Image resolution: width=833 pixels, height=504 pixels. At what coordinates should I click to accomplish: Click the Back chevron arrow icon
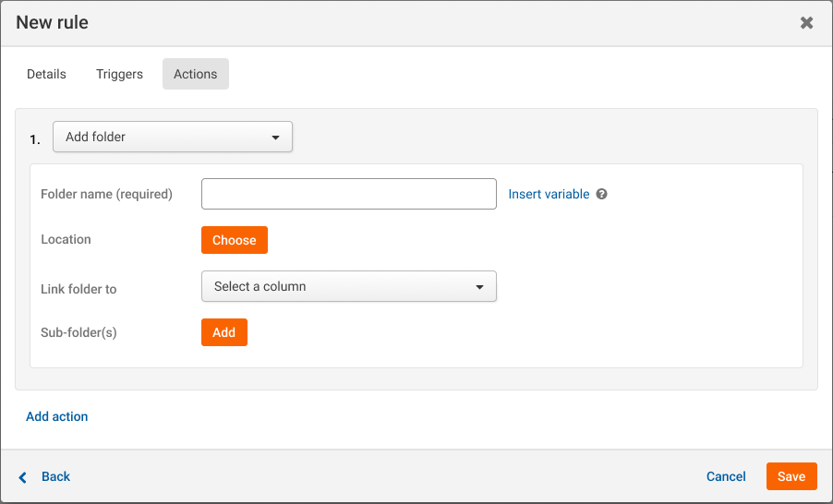(23, 477)
